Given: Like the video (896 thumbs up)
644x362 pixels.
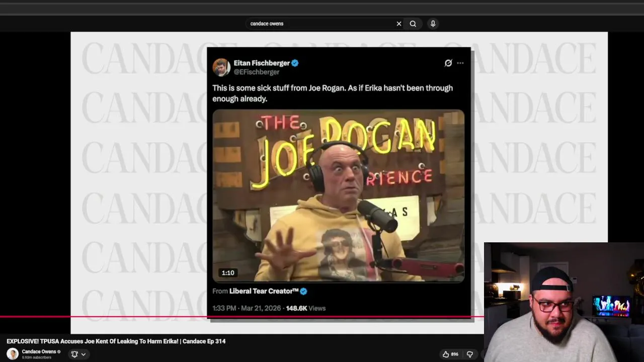Looking at the screenshot, I should (450, 354).
